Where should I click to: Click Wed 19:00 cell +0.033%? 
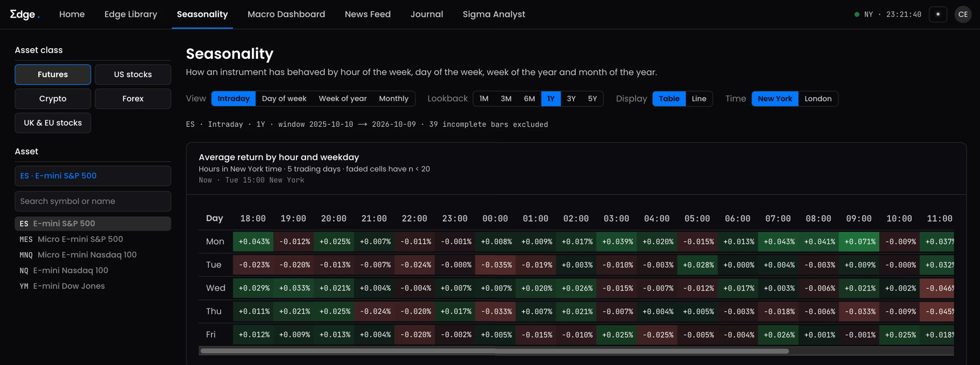point(294,288)
